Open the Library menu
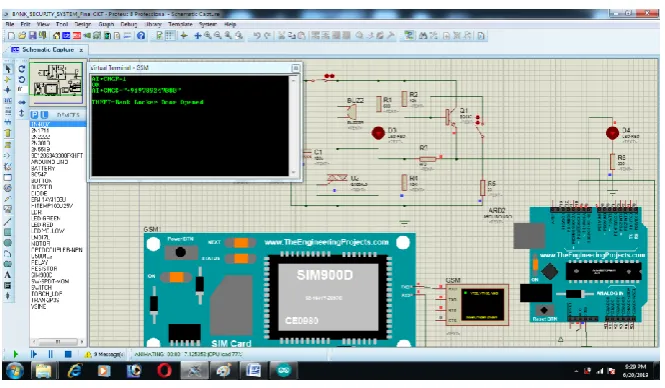This screenshot has width=665, height=388. (153, 25)
